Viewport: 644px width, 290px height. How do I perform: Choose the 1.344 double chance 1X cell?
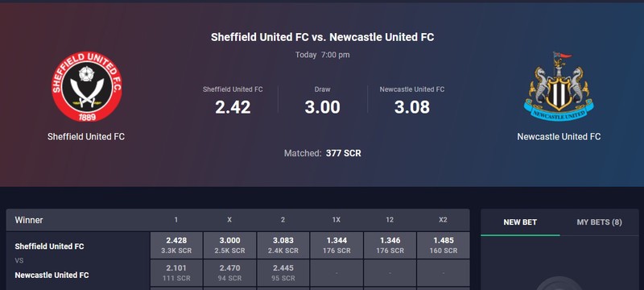(x=336, y=245)
